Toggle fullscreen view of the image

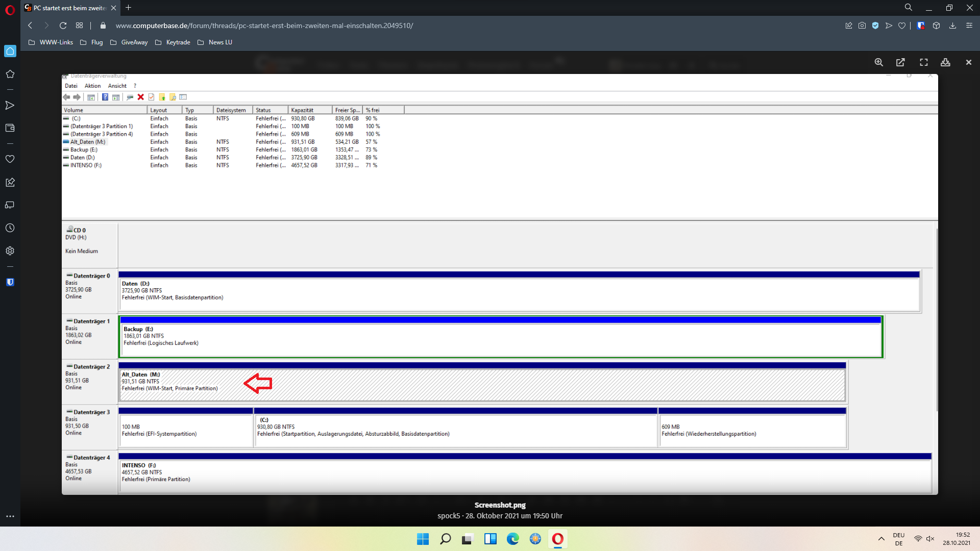tap(923, 62)
